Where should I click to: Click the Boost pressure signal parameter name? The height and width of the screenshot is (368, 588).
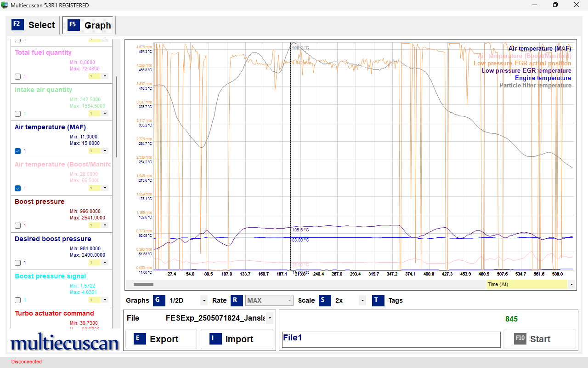click(x=51, y=276)
